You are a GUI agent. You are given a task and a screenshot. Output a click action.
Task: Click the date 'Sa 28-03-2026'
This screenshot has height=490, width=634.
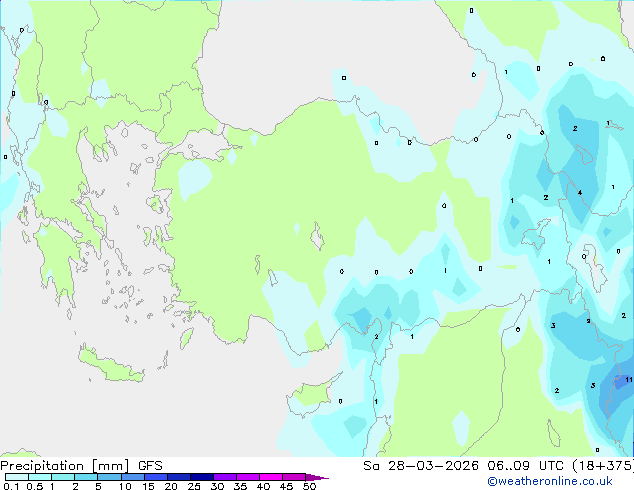pyautogui.click(x=421, y=466)
